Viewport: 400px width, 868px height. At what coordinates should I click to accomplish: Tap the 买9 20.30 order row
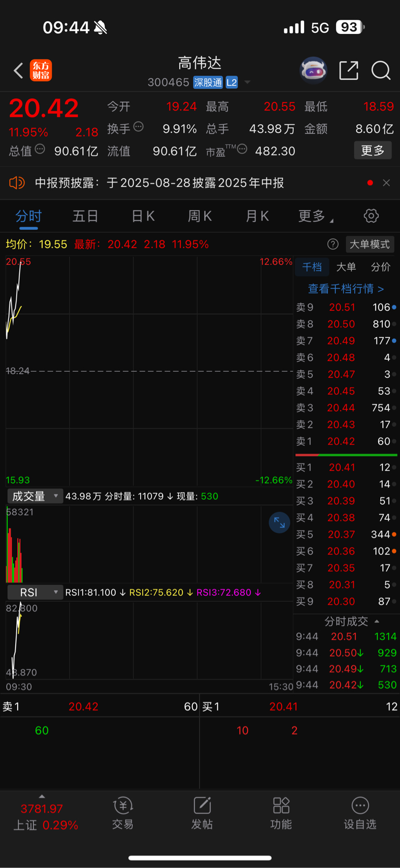point(346,602)
